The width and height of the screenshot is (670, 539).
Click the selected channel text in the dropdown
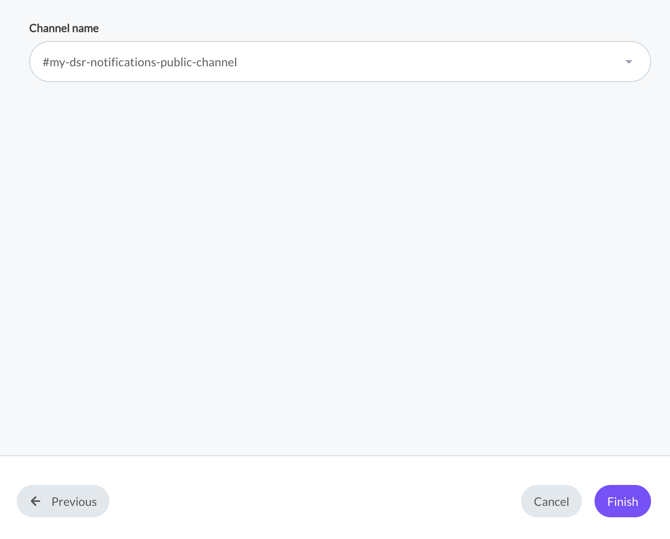tap(140, 62)
